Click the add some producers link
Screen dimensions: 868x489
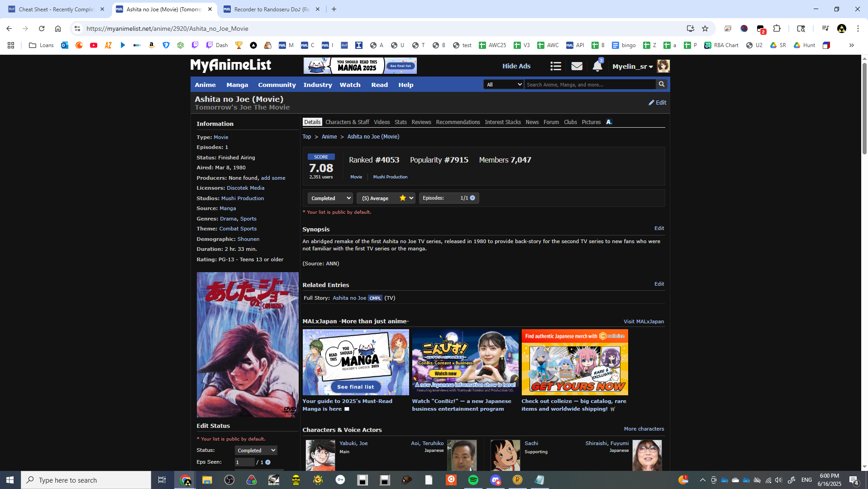click(x=273, y=178)
